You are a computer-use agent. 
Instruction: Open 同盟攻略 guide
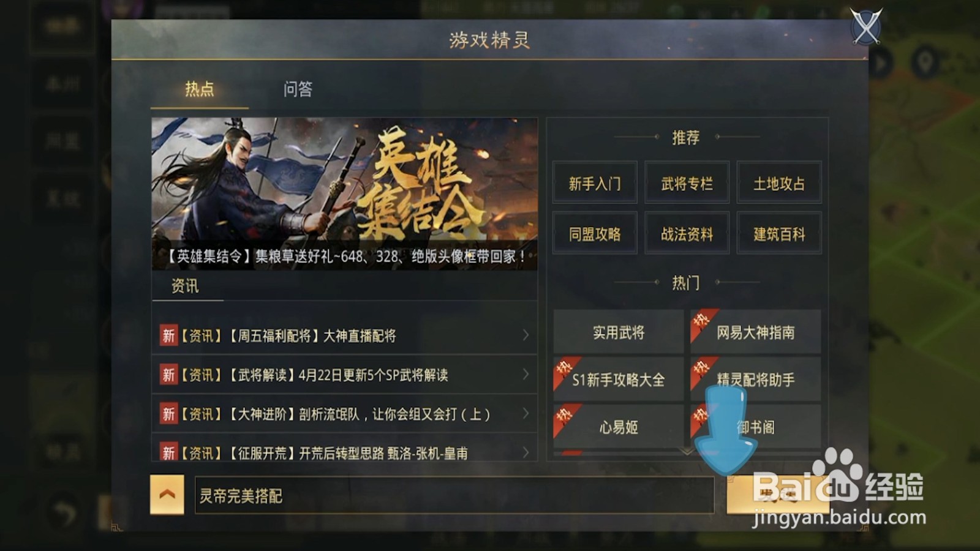point(595,233)
